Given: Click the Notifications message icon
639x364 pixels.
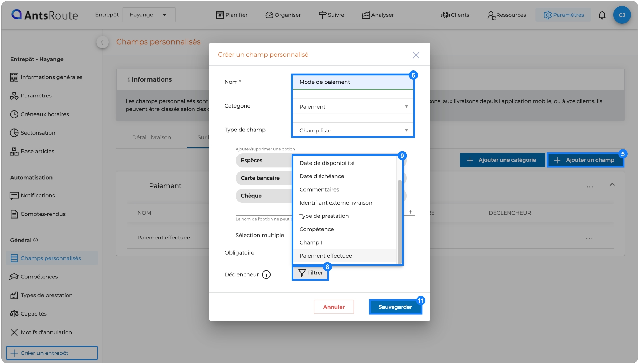Looking at the screenshot, I should [14, 196].
